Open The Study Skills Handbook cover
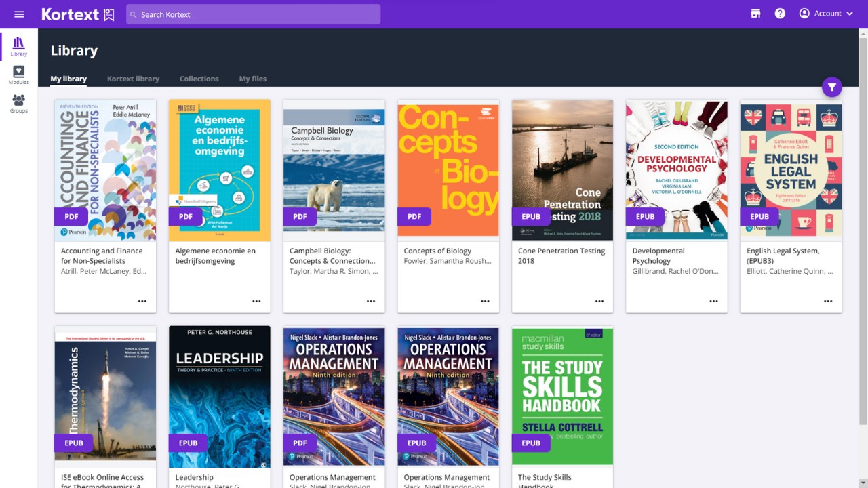This screenshot has width=868, height=488. pos(562,396)
